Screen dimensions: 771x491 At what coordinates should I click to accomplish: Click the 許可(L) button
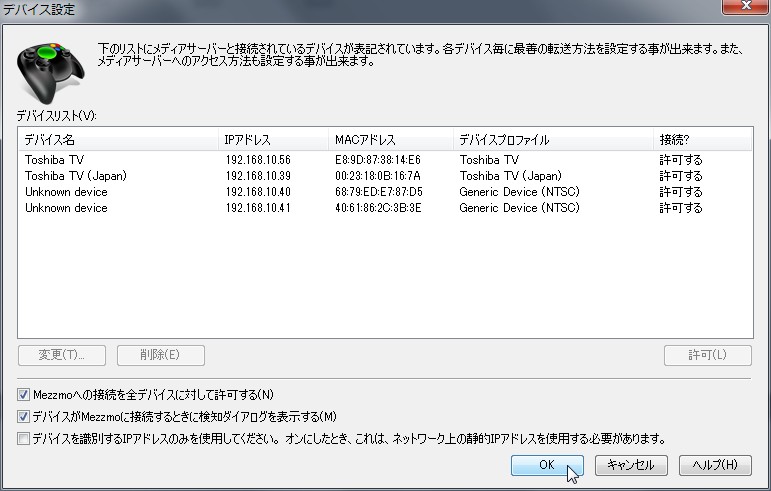[708, 355]
